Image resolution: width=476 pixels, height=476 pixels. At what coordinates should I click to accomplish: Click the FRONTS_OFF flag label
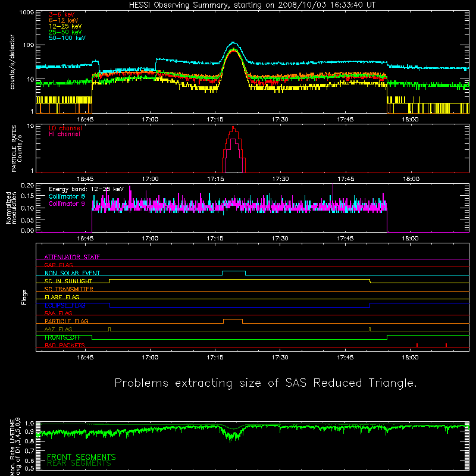pos(62,337)
